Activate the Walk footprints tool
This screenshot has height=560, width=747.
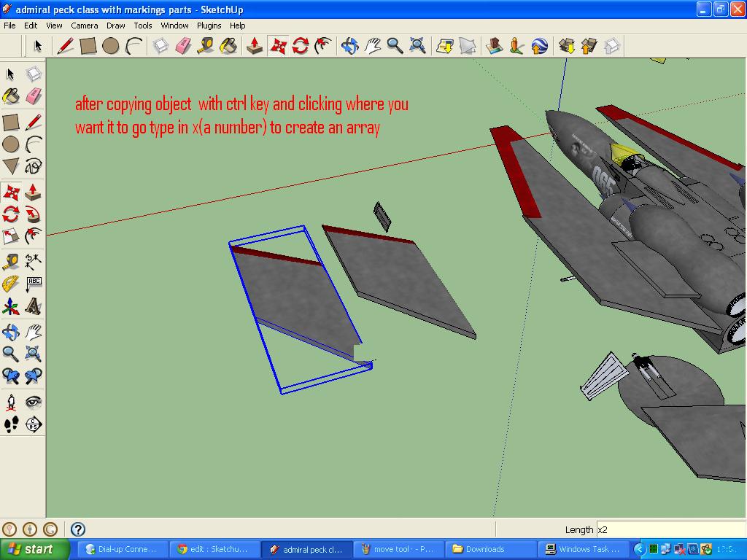[10, 424]
